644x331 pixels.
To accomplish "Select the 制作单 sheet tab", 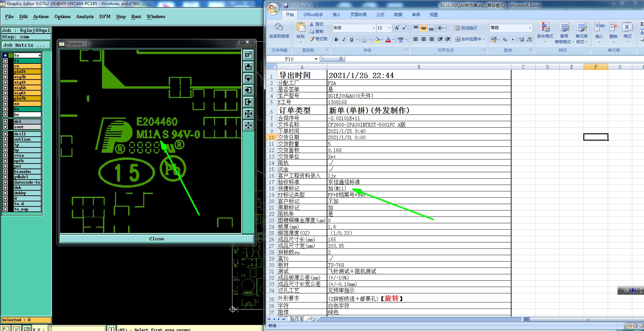I will coord(297,319).
